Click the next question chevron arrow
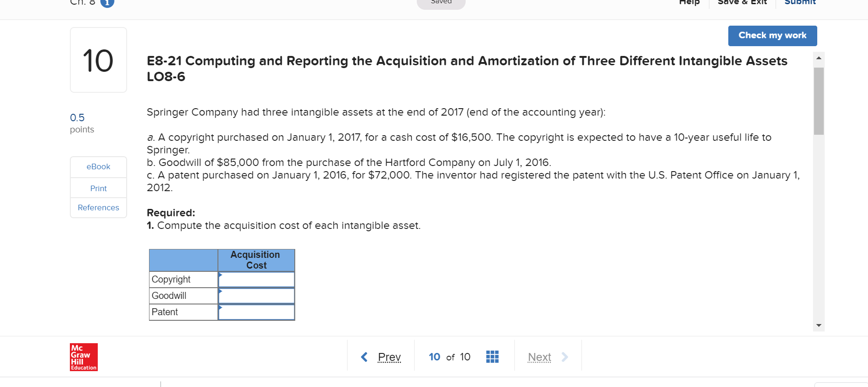Image resolution: width=868 pixels, height=387 pixels. [x=565, y=357]
